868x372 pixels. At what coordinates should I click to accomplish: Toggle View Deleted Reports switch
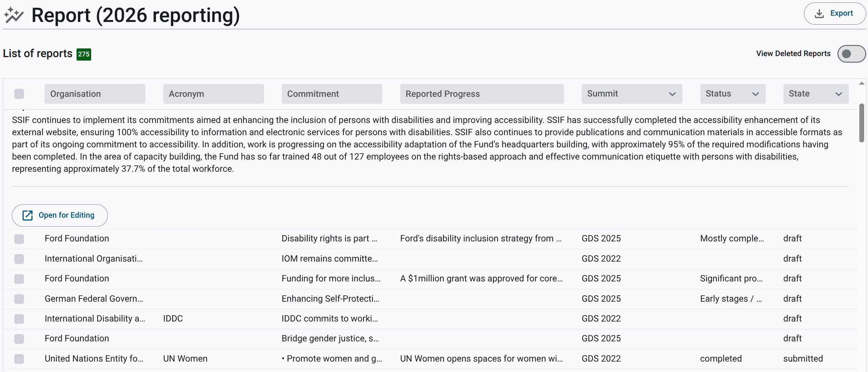851,54
